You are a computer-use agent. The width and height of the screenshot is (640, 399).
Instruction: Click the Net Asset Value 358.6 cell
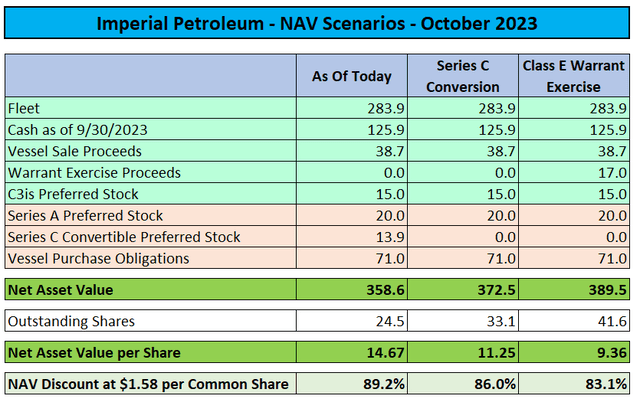point(352,289)
